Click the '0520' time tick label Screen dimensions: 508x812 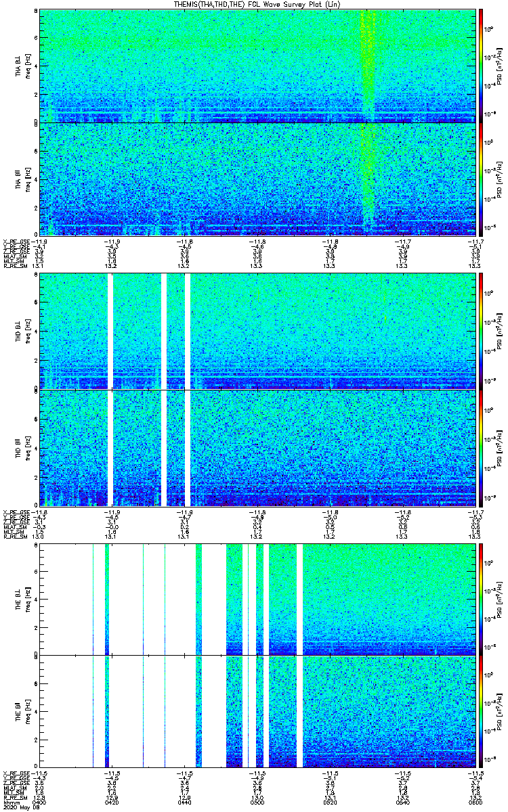[x=329, y=803]
